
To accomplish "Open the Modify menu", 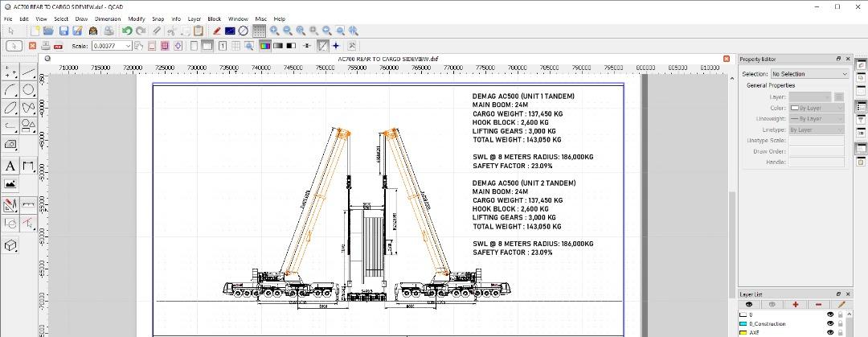I will (136, 18).
